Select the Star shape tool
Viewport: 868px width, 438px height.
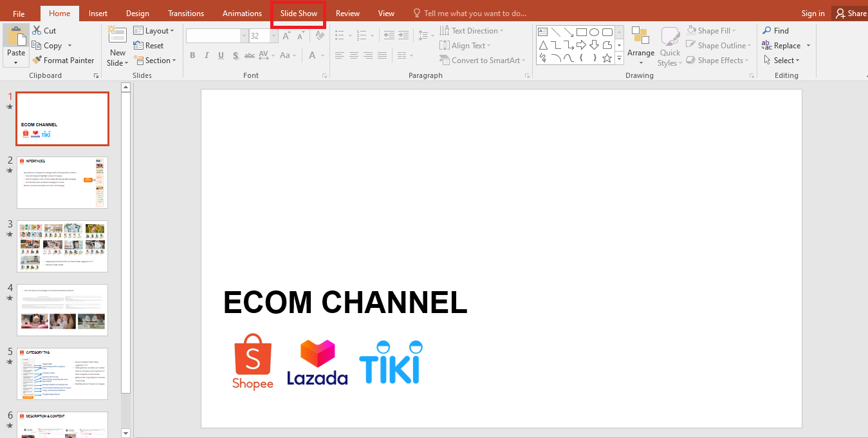[x=607, y=58]
